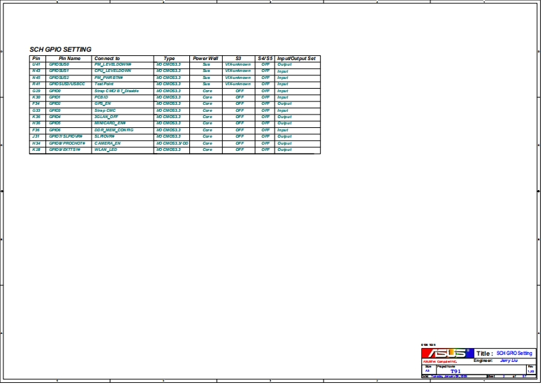Click the Connect to column header
This screenshot has width=554, height=392.
pos(107,58)
